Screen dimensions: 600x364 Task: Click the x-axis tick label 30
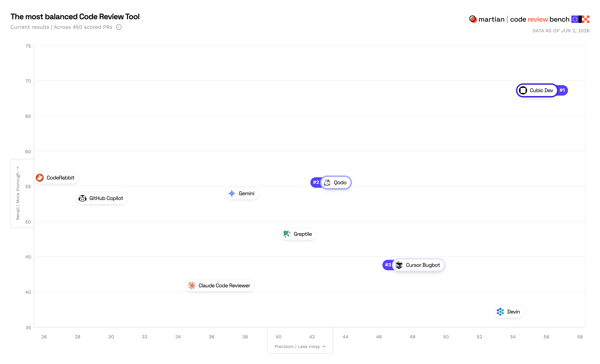[111, 337]
